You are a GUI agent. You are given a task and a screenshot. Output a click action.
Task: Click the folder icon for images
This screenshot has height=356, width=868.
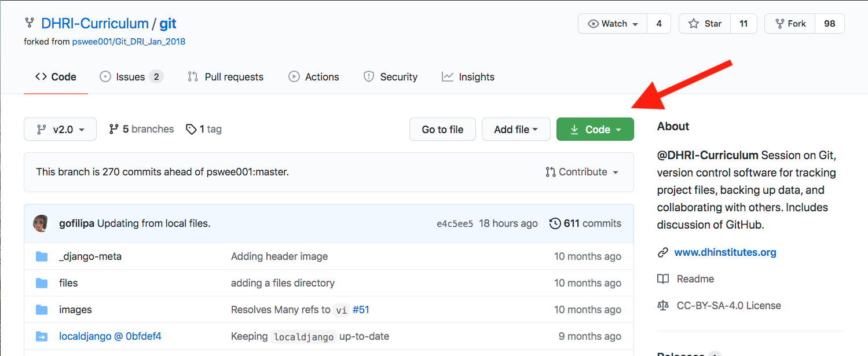(42, 310)
